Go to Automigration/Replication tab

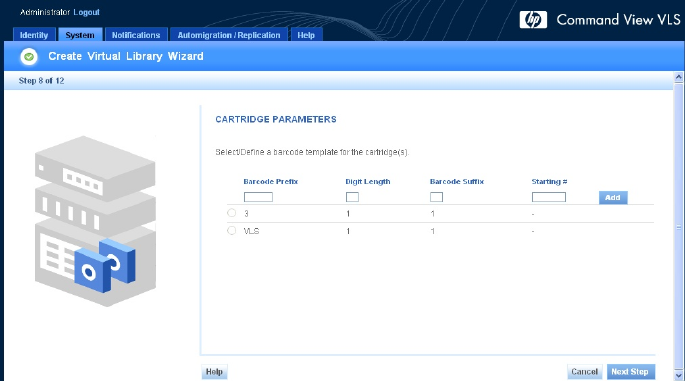click(x=229, y=35)
